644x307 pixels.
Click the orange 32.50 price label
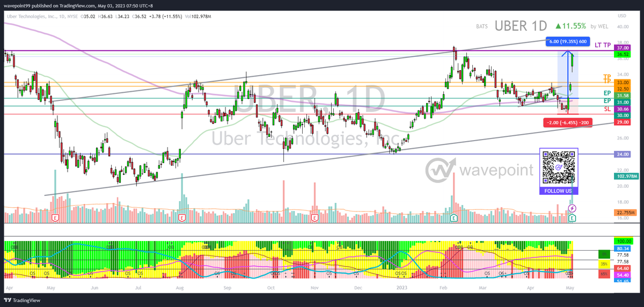point(623,89)
